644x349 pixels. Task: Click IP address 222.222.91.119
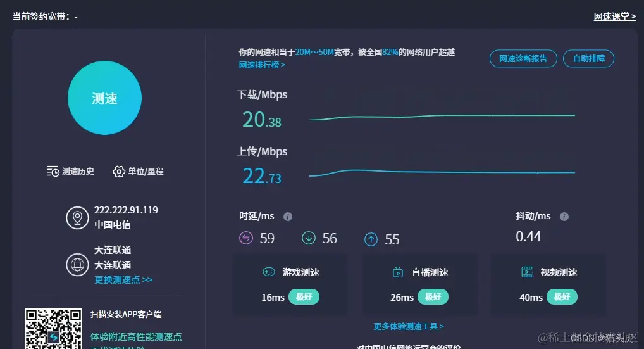point(126,210)
